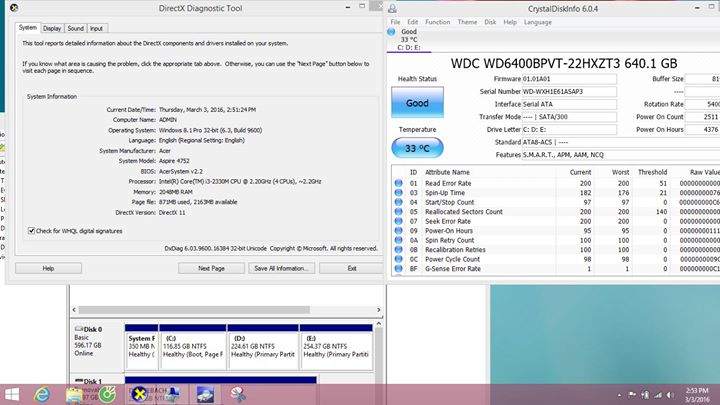Click the Serial Number field
Screen dimensions: 720x405
(569, 91)
